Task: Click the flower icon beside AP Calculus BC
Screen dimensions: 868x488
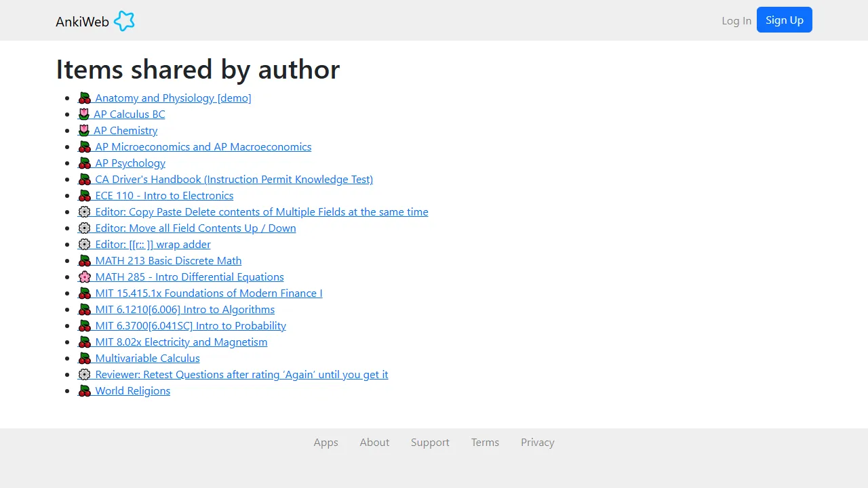Action: [x=84, y=114]
